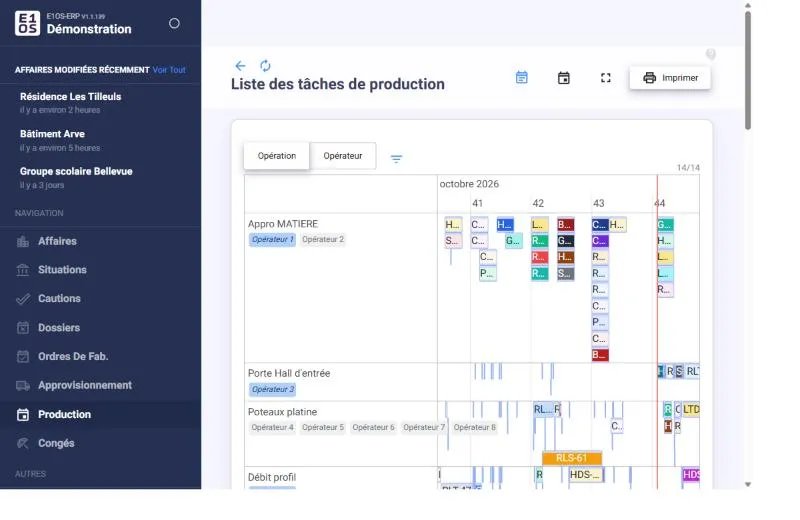Click the red B task in week 43
Screen dimensions: 800x520
click(x=600, y=355)
